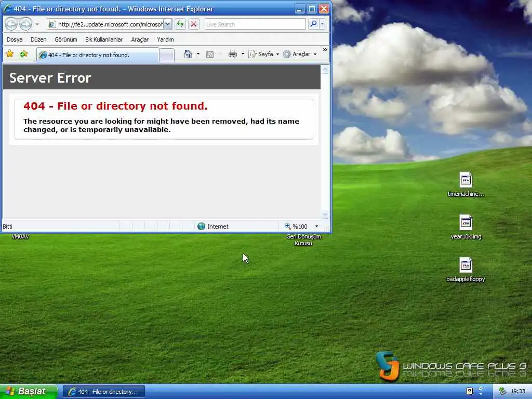
Task: Select the 404 - File or directory tab
Action: coord(98,55)
